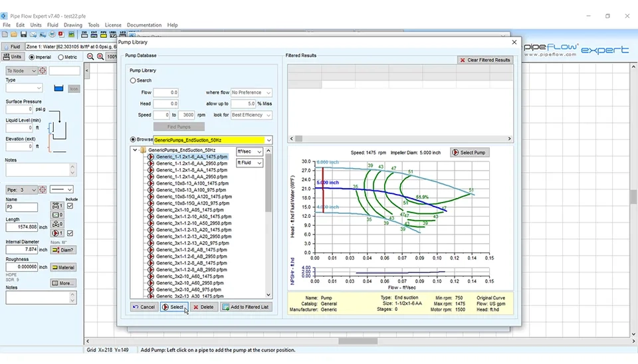Screen dimensions: 638x364
Task: Enable the Search radio button in Pump Library
Action: [x=133, y=80]
